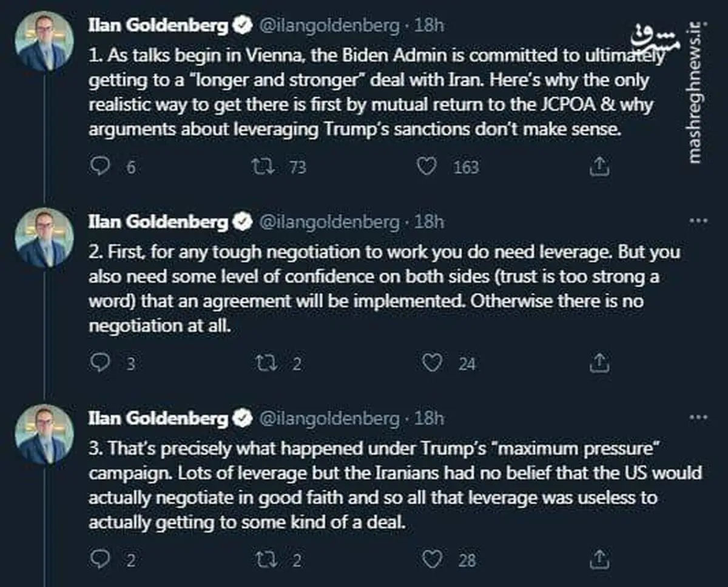Open 18h timestamp of the second tweet

pyautogui.click(x=429, y=221)
